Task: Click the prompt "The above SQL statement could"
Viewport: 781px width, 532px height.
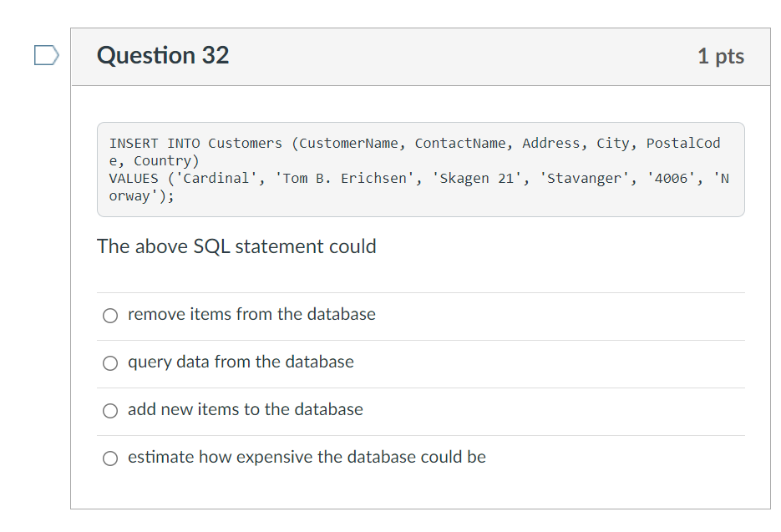Action: [236, 246]
